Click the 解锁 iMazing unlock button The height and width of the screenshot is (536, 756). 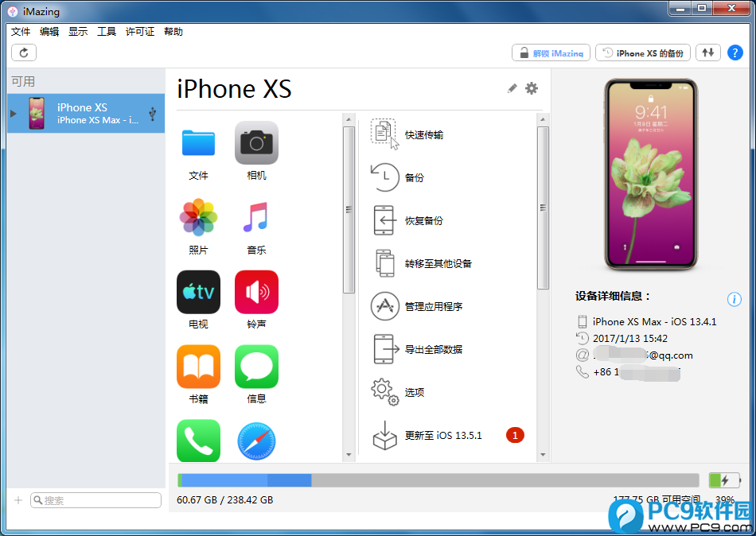pos(551,52)
